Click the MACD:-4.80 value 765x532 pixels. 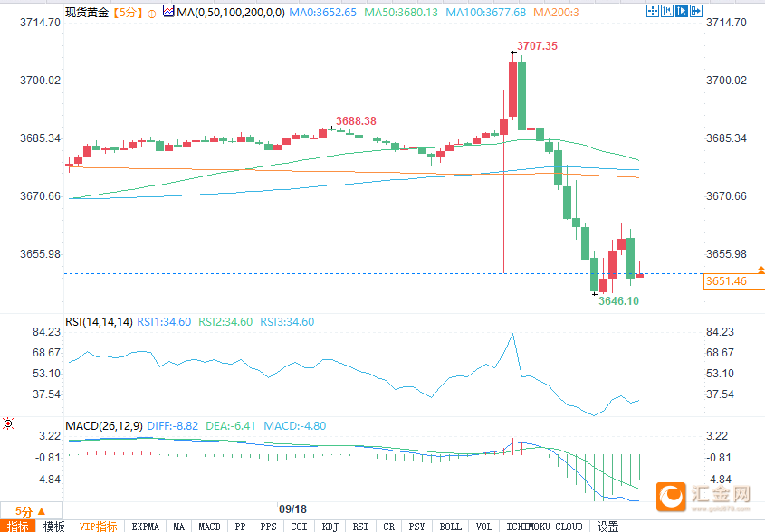pos(294,426)
